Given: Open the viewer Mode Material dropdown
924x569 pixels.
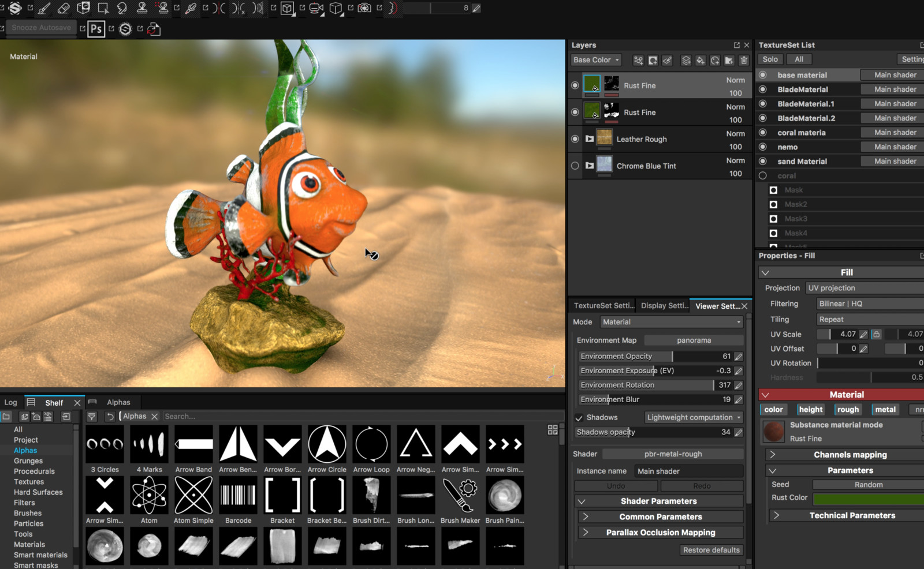Looking at the screenshot, I should click(x=671, y=322).
